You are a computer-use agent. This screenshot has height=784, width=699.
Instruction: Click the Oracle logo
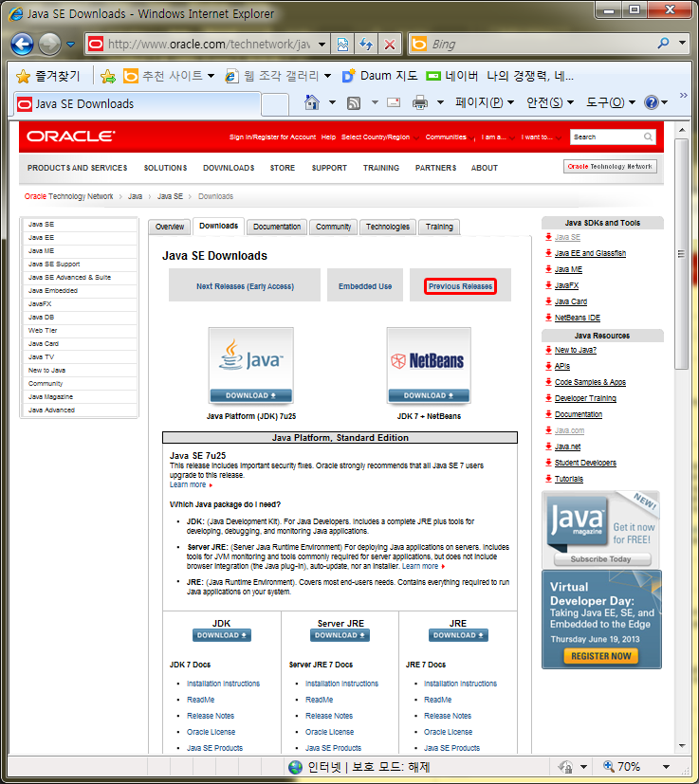coord(70,136)
